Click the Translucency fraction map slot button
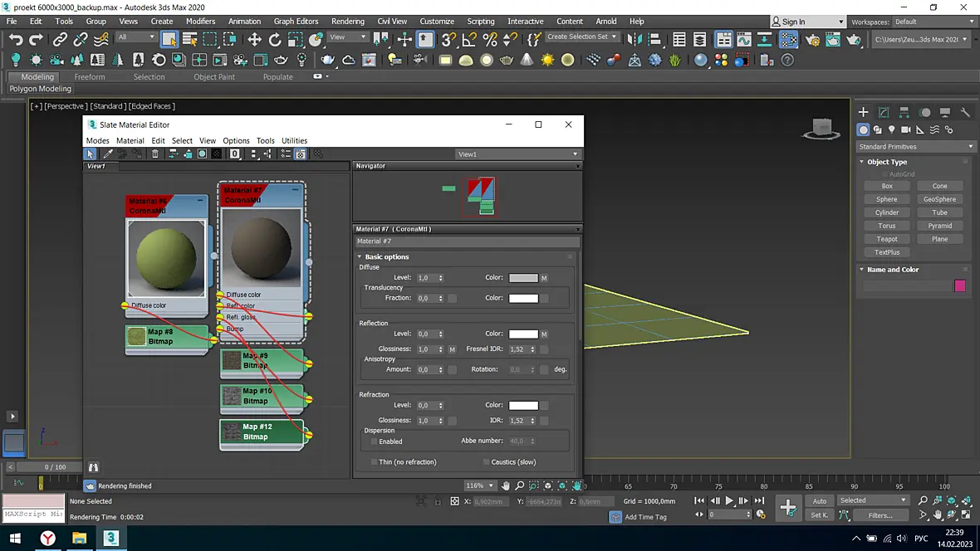Viewport: 980px width, 551px height. [x=452, y=298]
